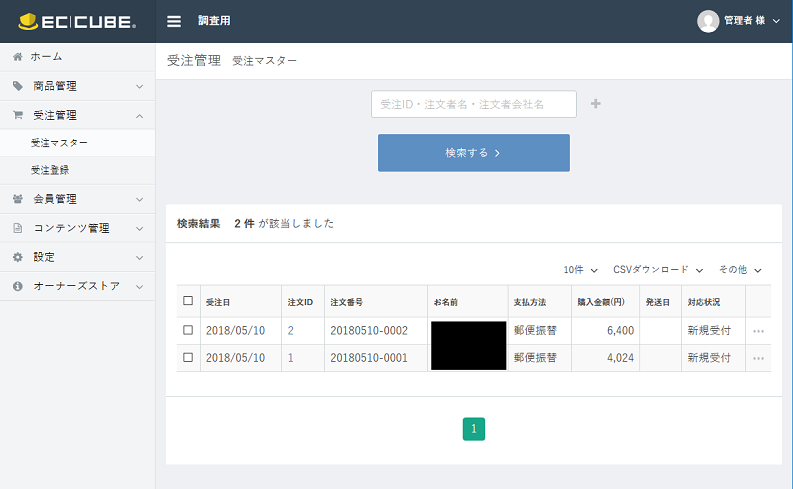Image resolution: width=793 pixels, height=489 pixels.
Task: Click plus icon to add search conditions
Action: point(596,104)
